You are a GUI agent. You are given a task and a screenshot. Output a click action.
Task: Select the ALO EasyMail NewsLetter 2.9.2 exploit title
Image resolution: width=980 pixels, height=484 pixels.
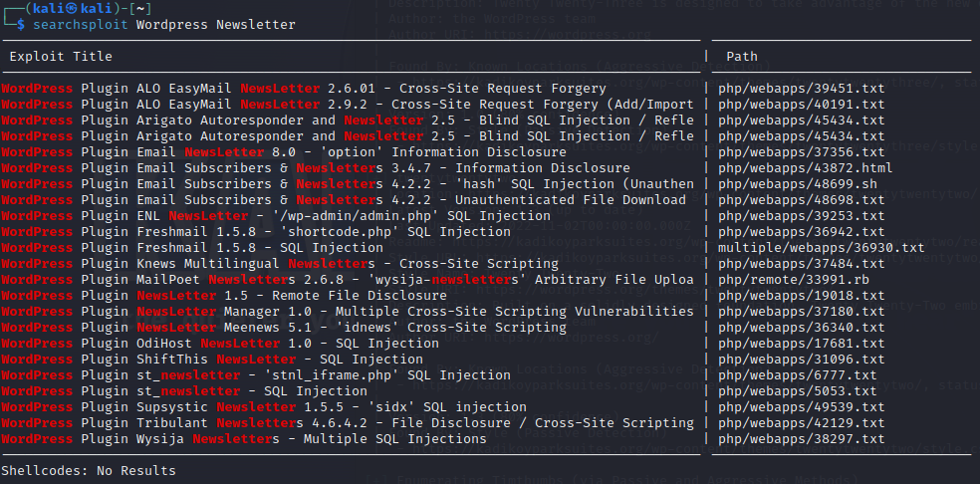(348, 105)
